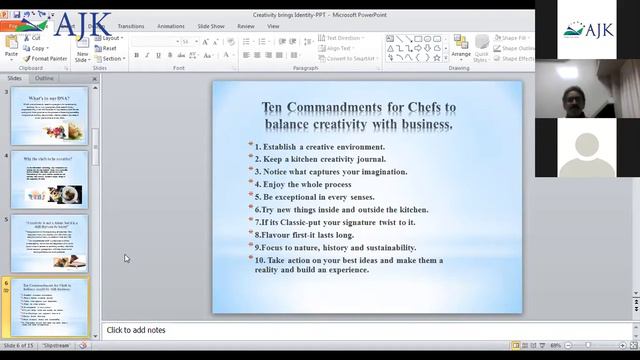Open the Animations ribbon tab
Screen dimensions: 640x360
(171, 26)
